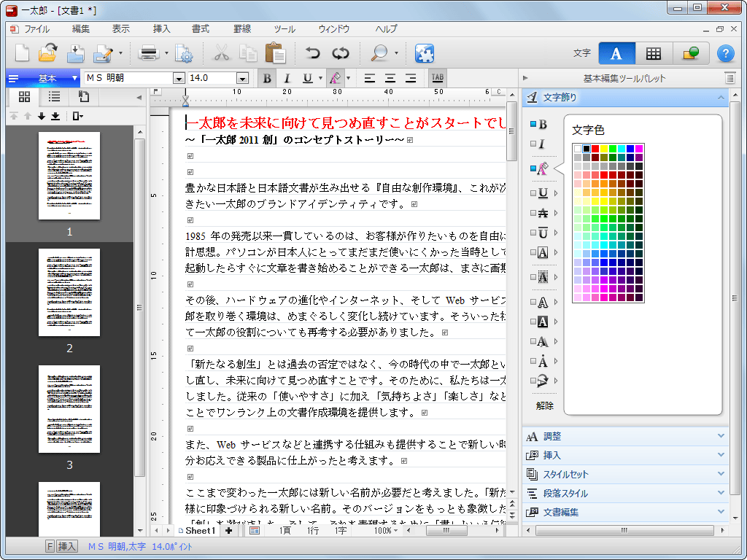Switch to the shapes drawing mode icon
Image resolution: width=747 pixels, height=560 pixels.
point(691,53)
